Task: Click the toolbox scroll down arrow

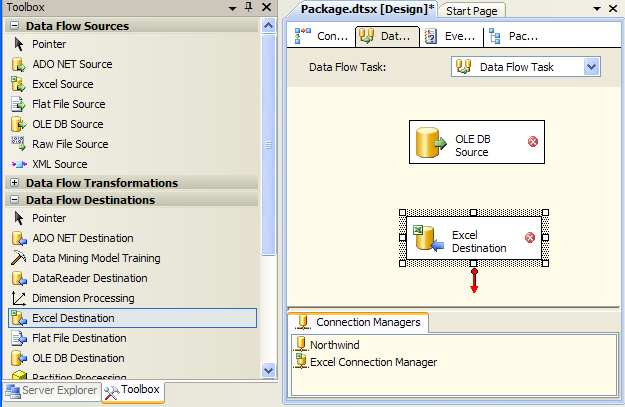Action: click(x=269, y=370)
